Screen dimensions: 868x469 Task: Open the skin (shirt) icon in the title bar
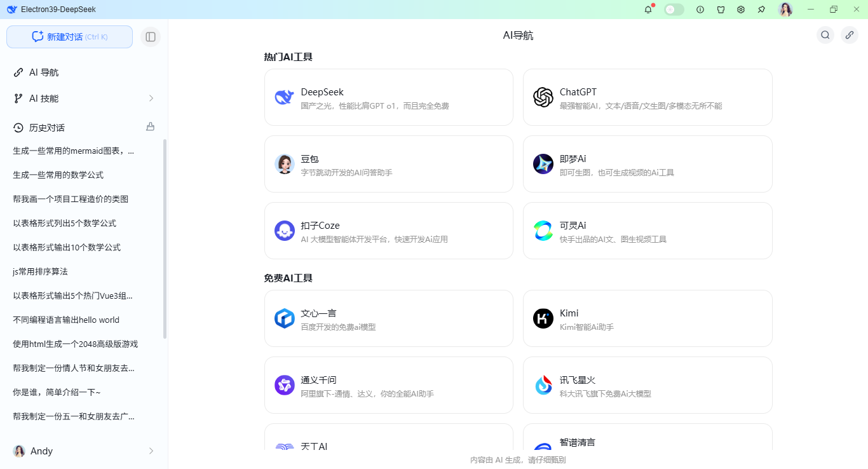(x=721, y=10)
